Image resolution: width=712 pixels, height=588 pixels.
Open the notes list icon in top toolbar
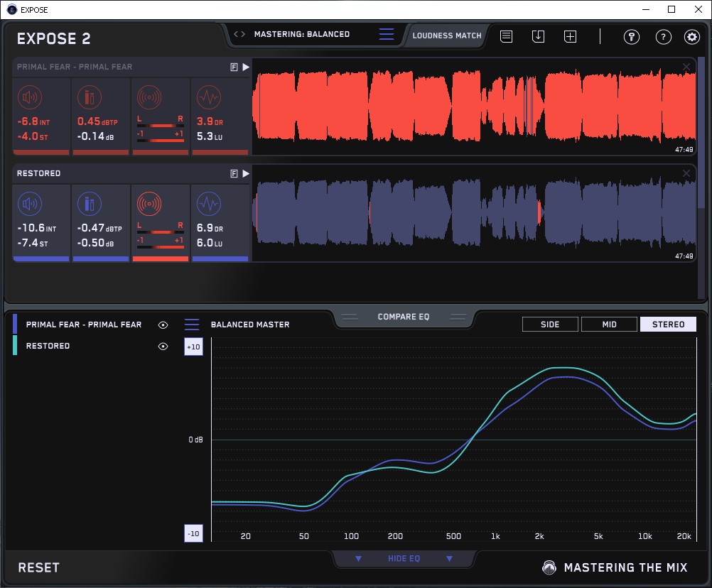(506, 36)
